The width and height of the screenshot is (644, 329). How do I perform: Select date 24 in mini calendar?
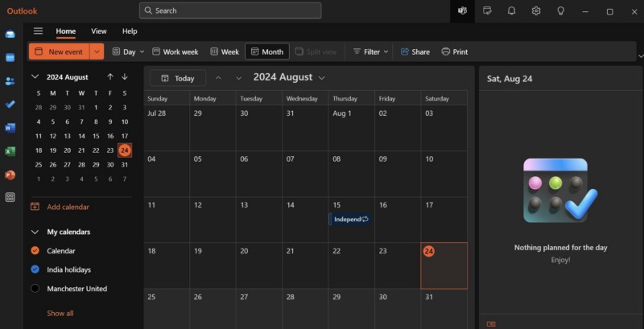tap(125, 150)
